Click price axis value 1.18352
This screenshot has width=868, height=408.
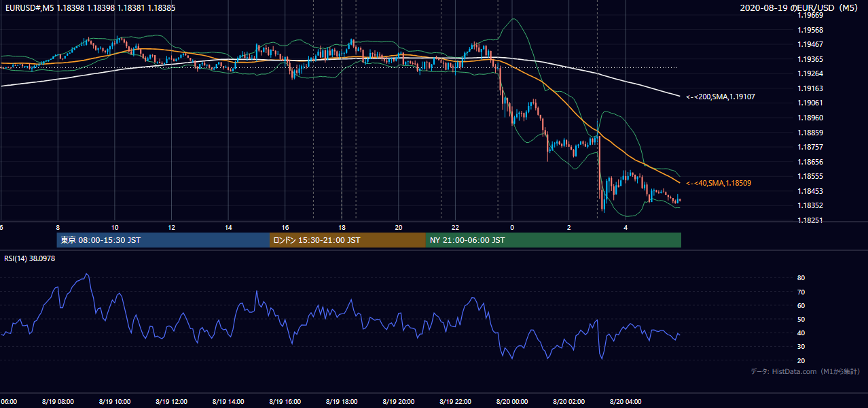[x=810, y=205]
